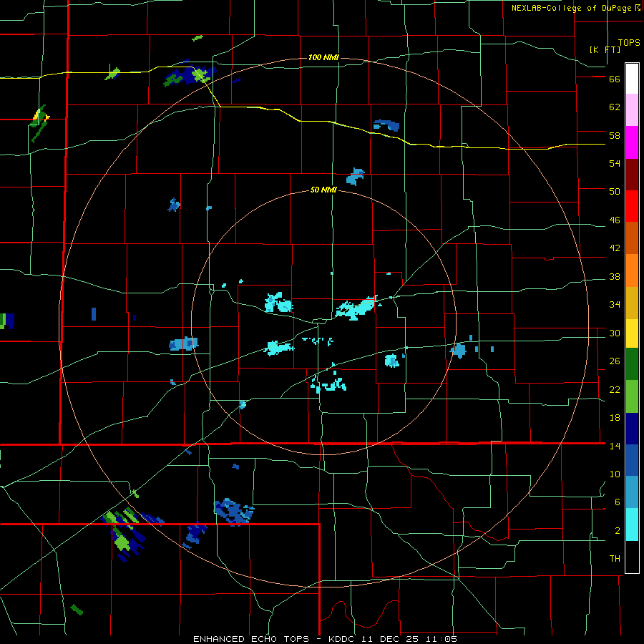Viewport: 644px width, 644px height.
Task: Click the dark red legend swatch near 50
Action: [x=632, y=175]
